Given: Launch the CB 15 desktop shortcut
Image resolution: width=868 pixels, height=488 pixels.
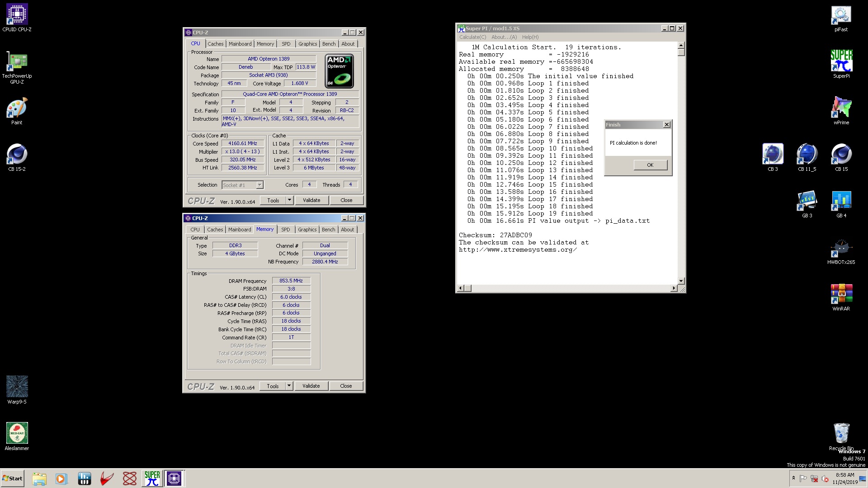Looking at the screenshot, I should (x=841, y=158).
